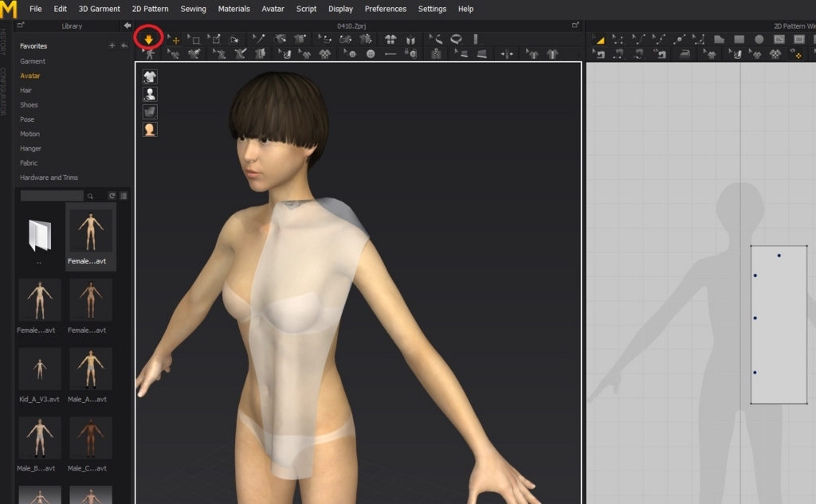Choose the box Select Mesh tool

point(194,40)
